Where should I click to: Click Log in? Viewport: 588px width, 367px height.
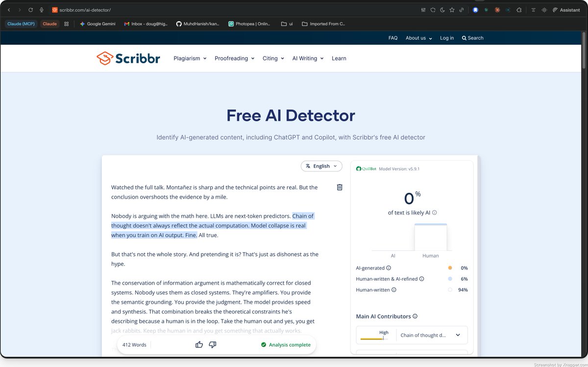coord(447,38)
